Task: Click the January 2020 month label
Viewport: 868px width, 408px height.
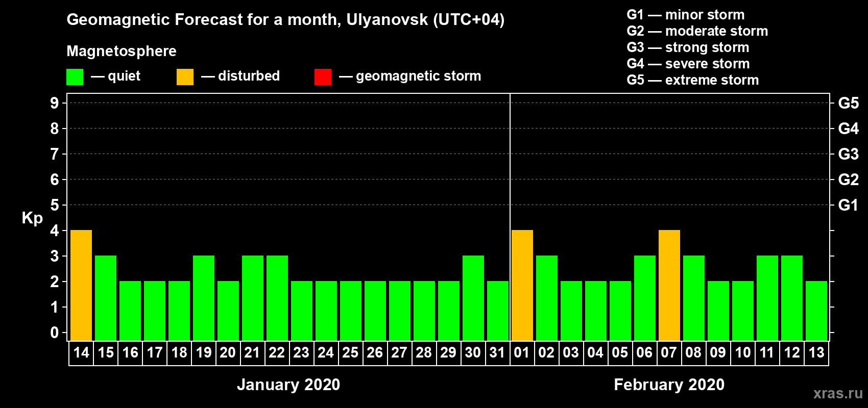Action: pyautogui.click(x=288, y=385)
